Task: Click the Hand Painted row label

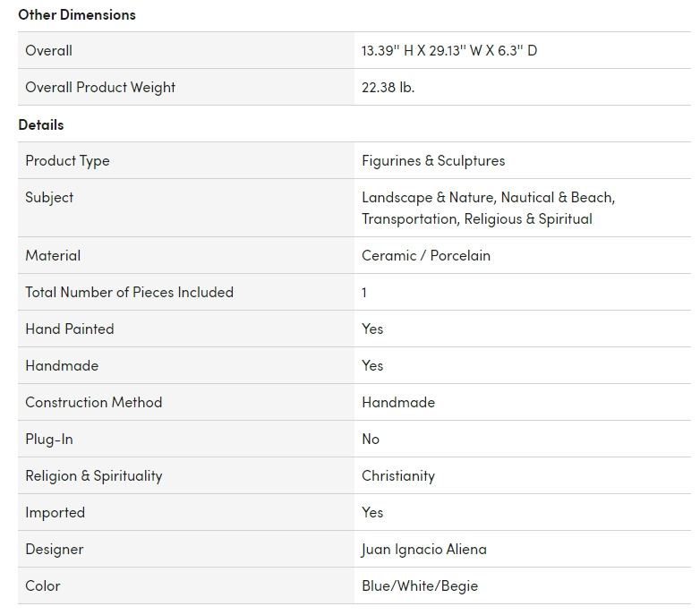Action: coord(70,329)
